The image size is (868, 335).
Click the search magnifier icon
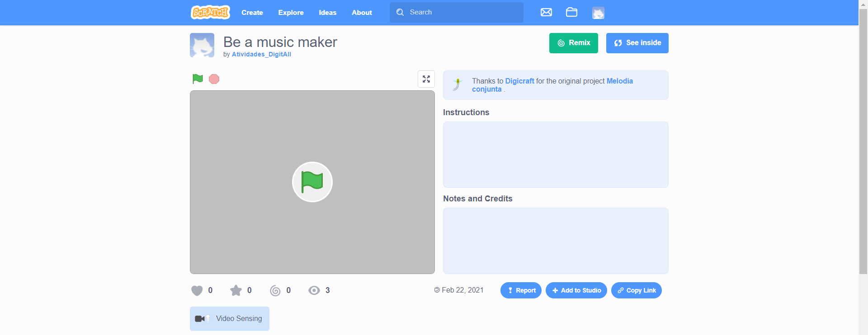(400, 12)
